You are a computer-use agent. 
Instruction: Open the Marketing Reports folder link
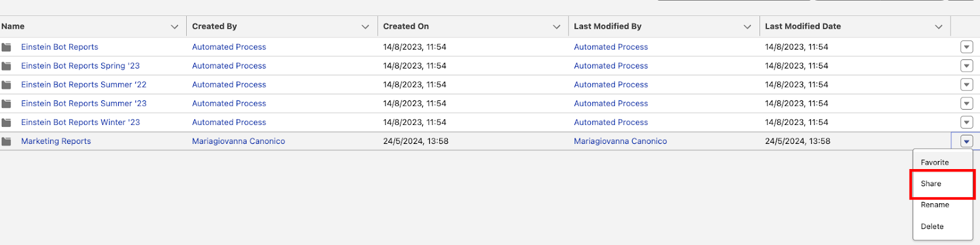coord(56,141)
